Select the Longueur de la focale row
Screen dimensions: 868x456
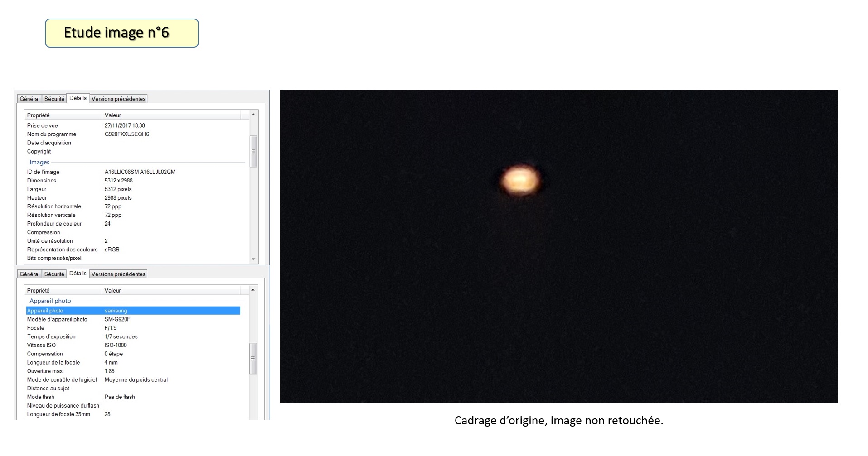(x=133, y=362)
